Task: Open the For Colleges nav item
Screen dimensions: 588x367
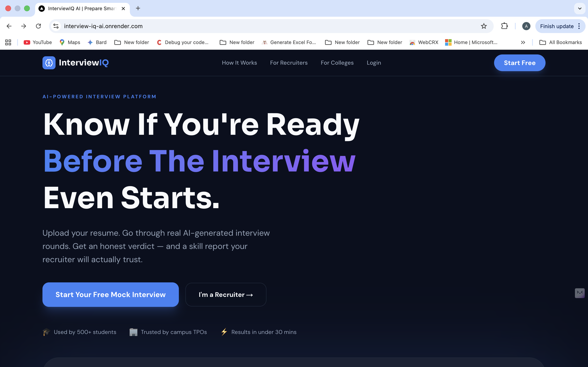Action: pyautogui.click(x=337, y=63)
